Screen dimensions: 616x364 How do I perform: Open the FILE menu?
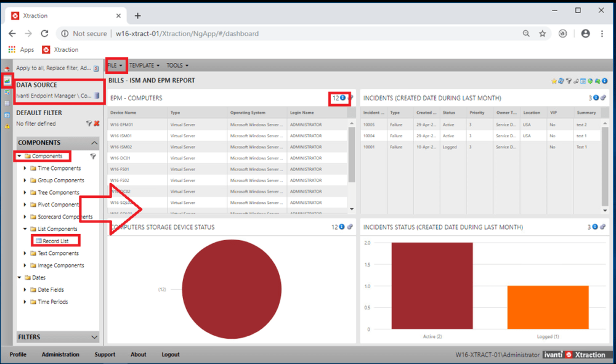pos(113,65)
